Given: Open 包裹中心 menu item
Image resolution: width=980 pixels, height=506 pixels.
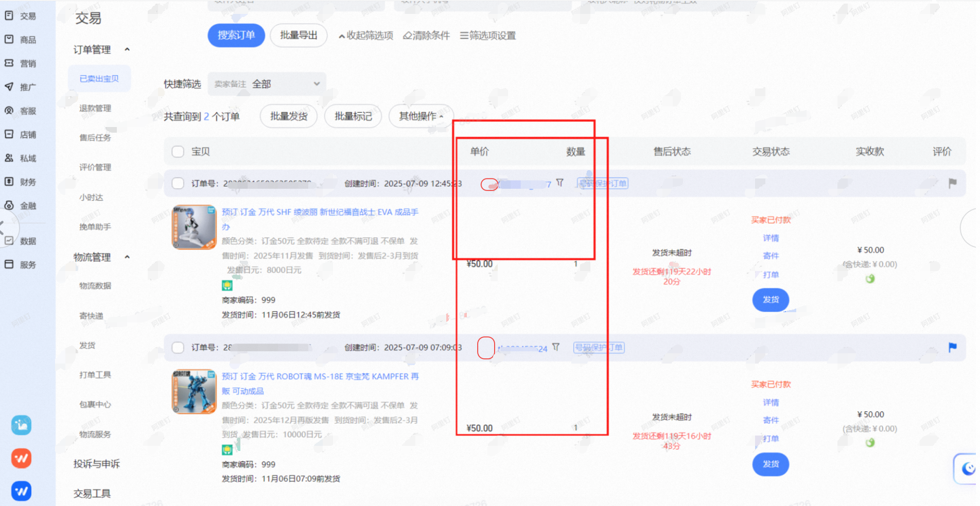Looking at the screenshot, I should pyautogui.click(x=95, y=404).
